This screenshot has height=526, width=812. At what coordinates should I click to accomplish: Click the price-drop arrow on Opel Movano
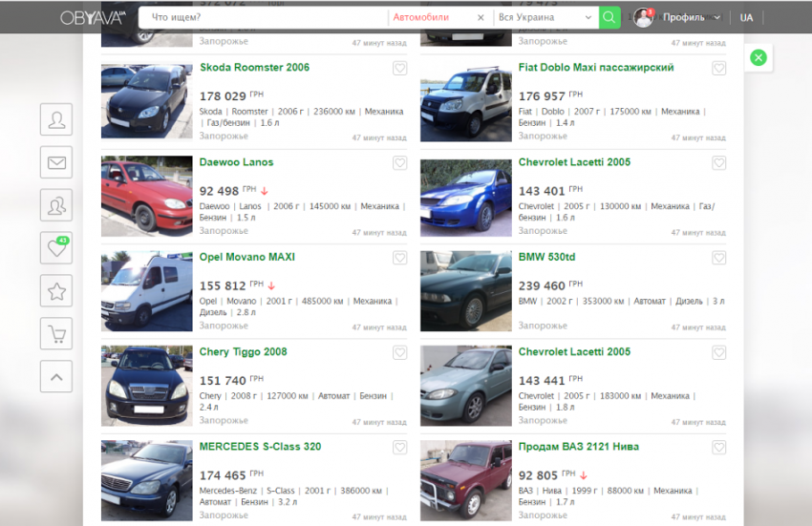(271, 285)
